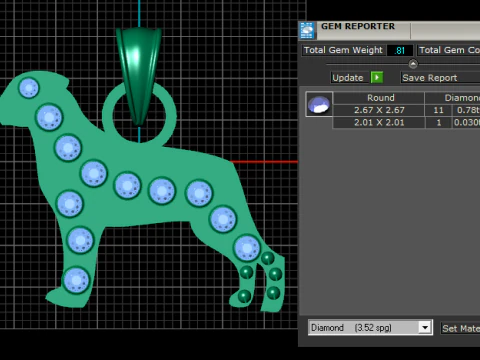480x360 pixels.
Task: Click the Total Gem Count label
Action: tap(449, 50)
